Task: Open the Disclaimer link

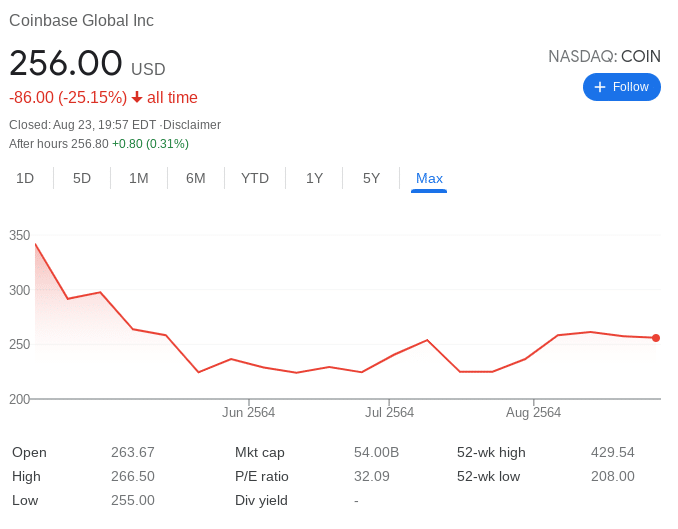Action: pyautogui.click(x=192, y=125)
